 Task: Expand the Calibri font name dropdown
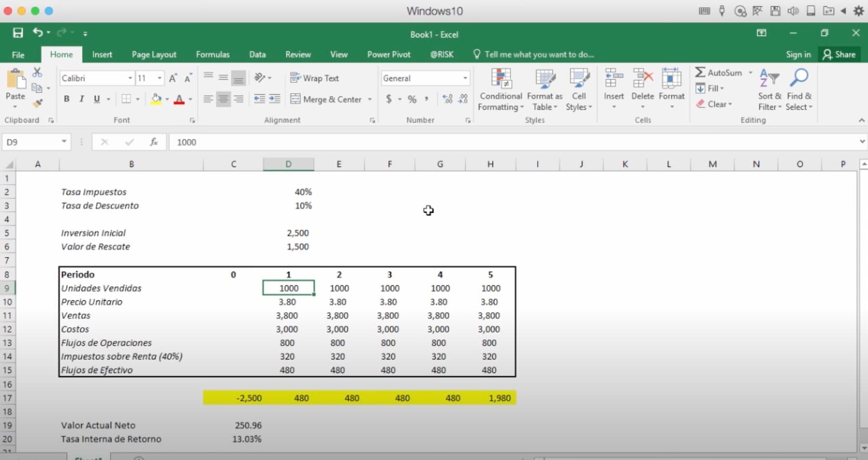click(130, 78)
